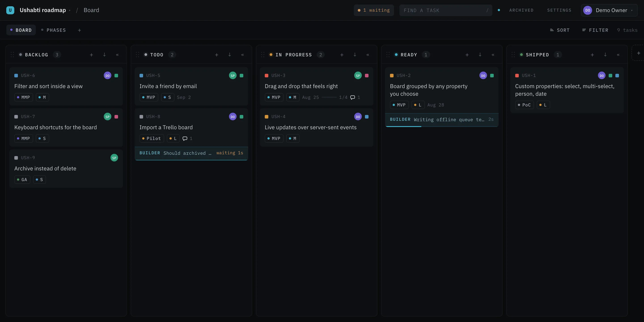Open the Archived page
This screenshot has width=644, height=322.
[x=521, y=10]
